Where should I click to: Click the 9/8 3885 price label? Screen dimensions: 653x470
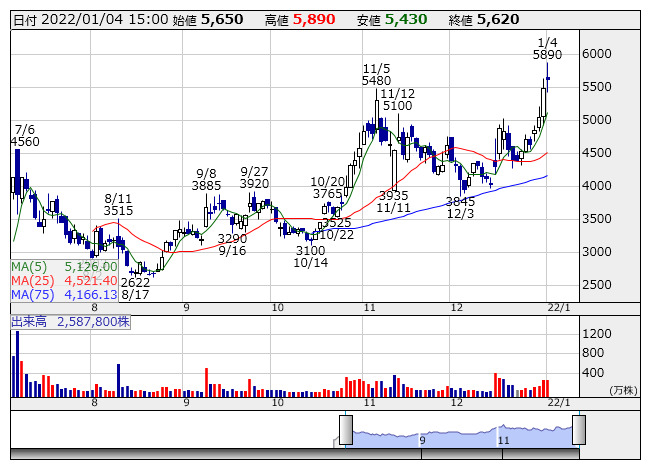(206, 179)
